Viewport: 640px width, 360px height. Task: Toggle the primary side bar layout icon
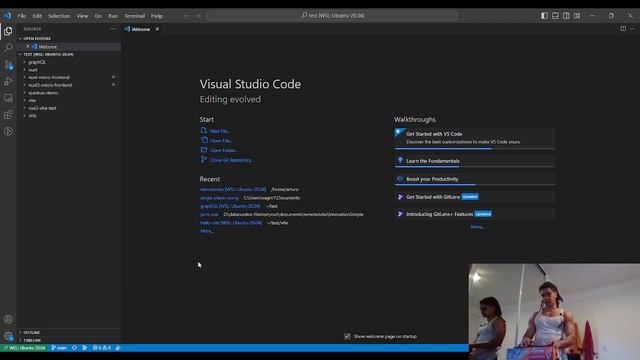[x=544, y=16]
